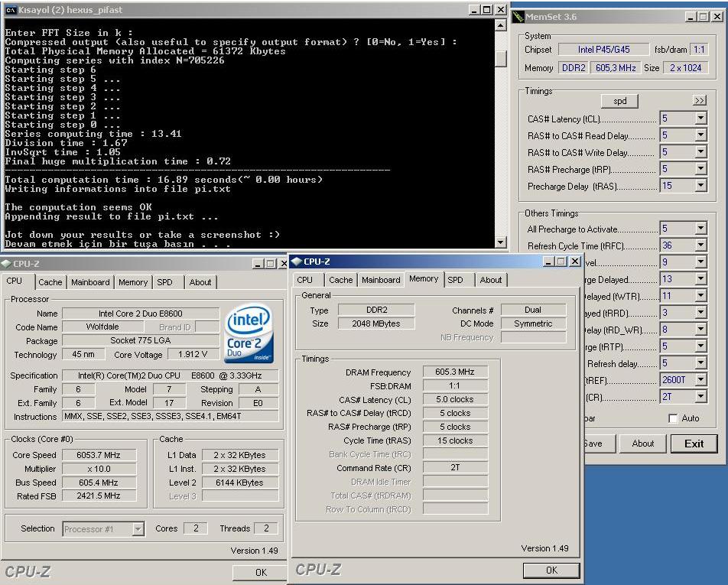Click the Core Speed 6053.7 MHz value
The width and height of the screenshot is (728, 585).
99,455
